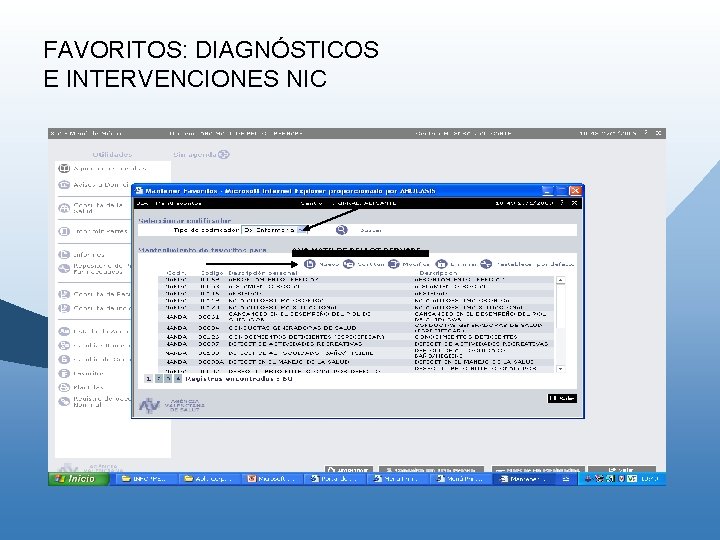Viewport: 720px width, 540px height.
Task: Click the system tray clock
Action: pyautogui.click(x=650, y=479)
